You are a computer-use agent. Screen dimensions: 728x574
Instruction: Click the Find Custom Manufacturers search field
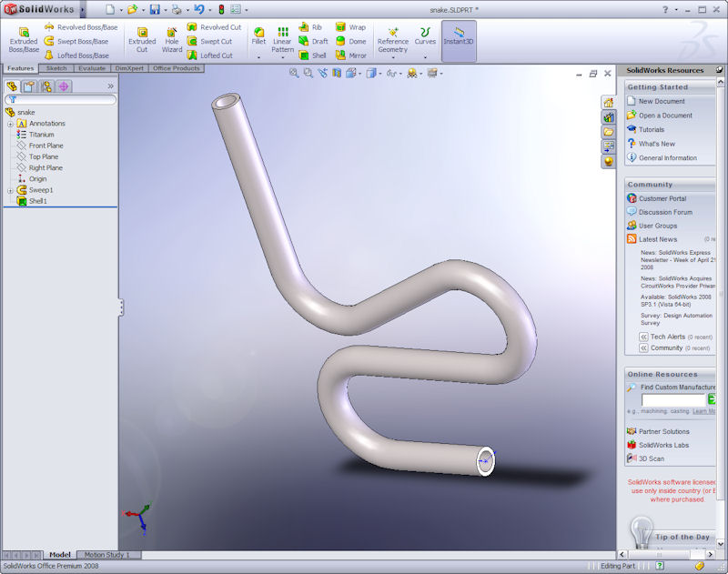pos(673,400)
